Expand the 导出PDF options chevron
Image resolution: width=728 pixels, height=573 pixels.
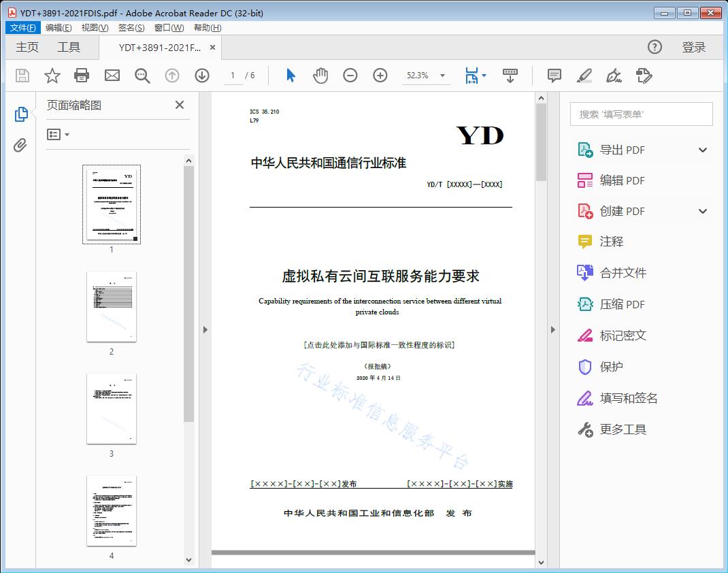701,149
